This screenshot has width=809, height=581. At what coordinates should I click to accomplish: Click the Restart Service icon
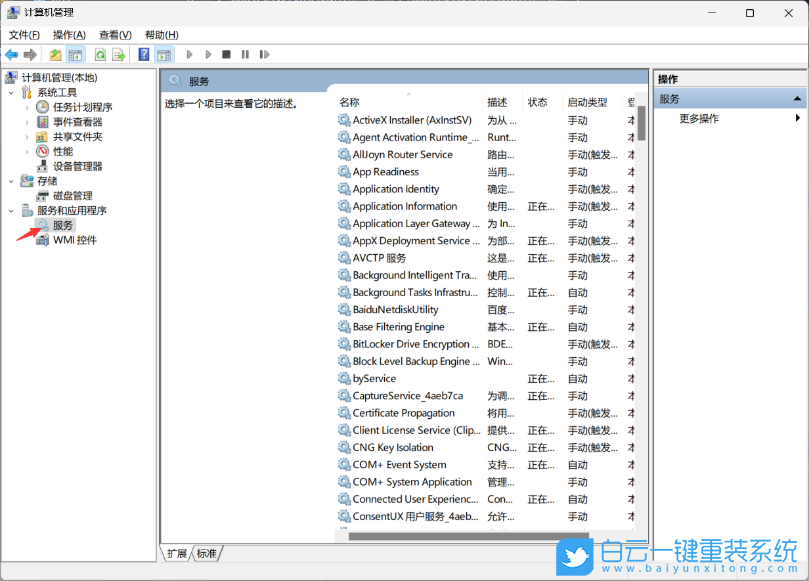click(263, 55)
